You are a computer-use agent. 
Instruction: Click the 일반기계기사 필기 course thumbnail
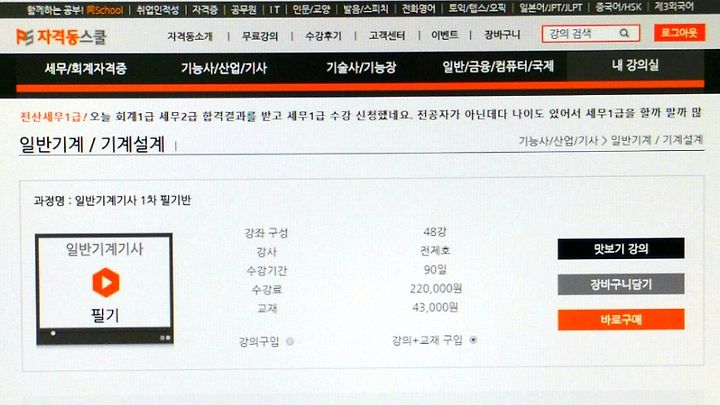[105, 289]
